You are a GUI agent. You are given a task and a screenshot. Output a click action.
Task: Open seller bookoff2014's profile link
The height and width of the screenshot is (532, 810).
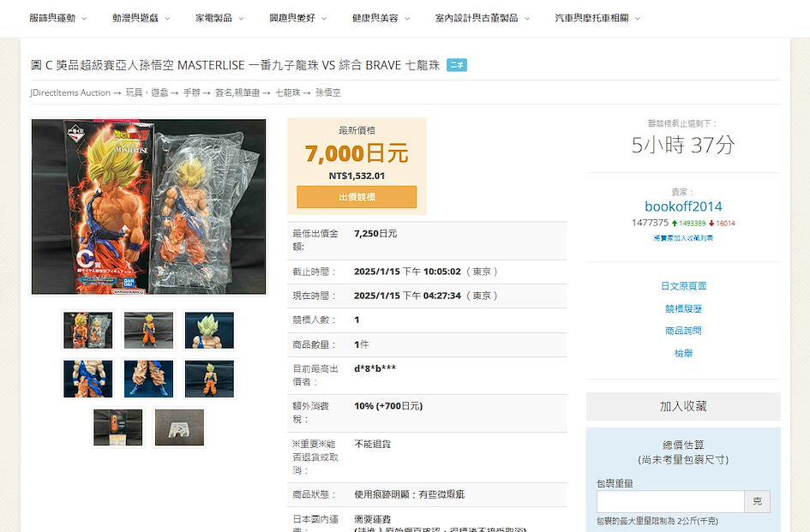point(683,206)
